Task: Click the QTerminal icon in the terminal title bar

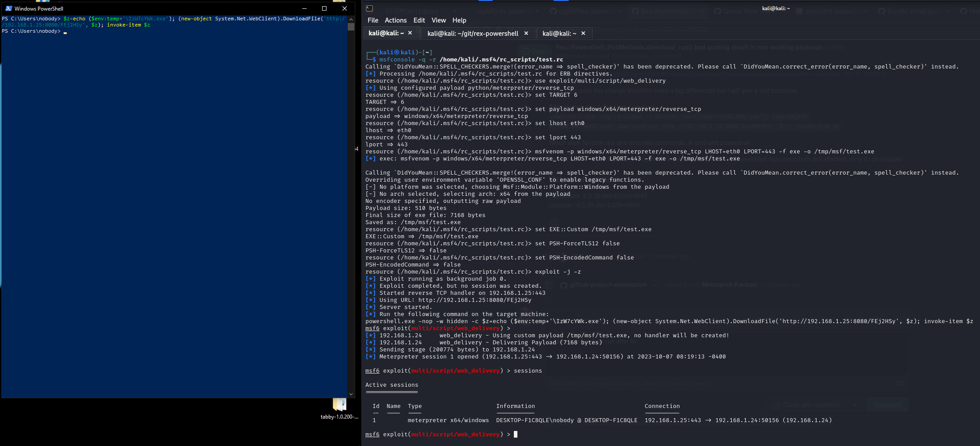Action: click(x=368, y=8)
